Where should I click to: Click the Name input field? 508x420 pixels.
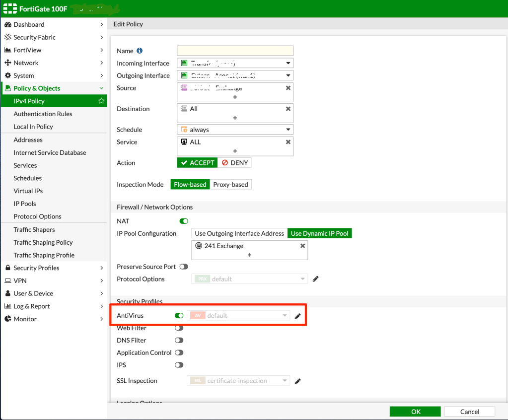pyautogui.click(x=235, y=51)
